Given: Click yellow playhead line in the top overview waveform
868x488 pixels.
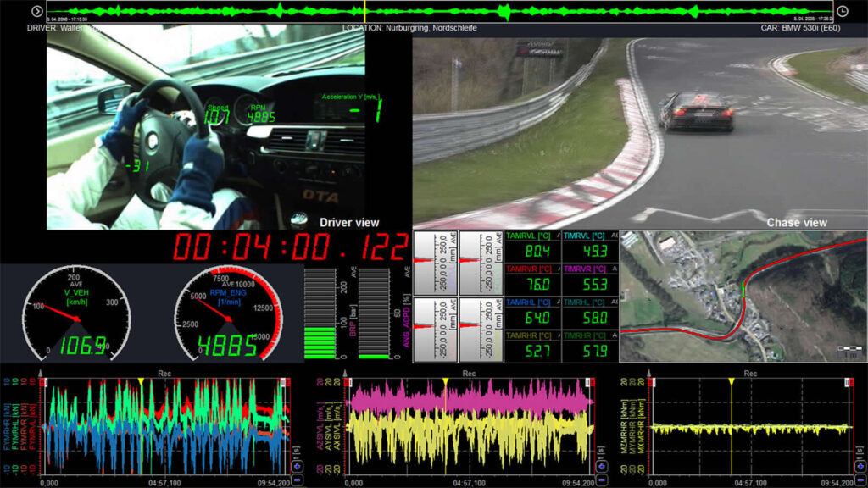Looking at the screenshot, I should 364,11.
